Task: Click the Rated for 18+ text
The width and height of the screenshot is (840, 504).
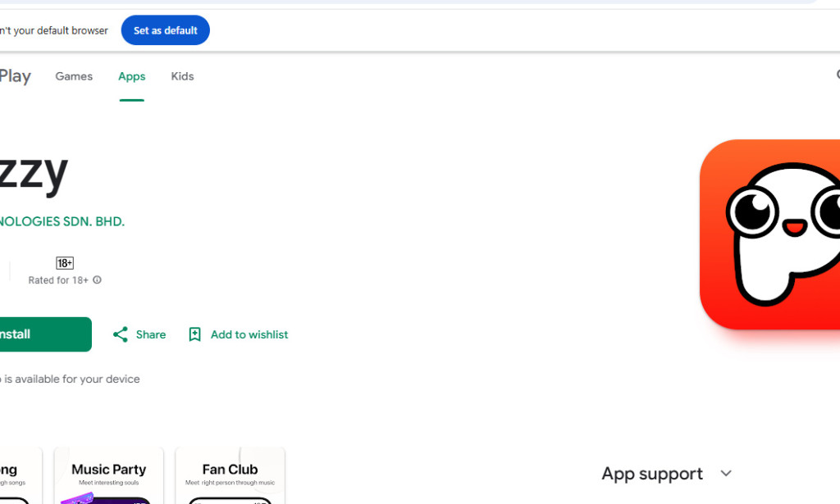Action: point(57,279)
